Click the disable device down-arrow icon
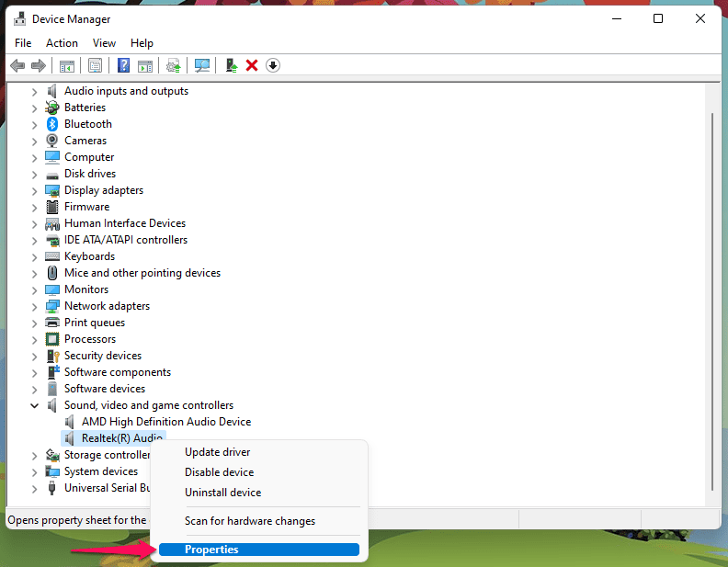This screenshot has height=567, width=728. coord(273,65)
